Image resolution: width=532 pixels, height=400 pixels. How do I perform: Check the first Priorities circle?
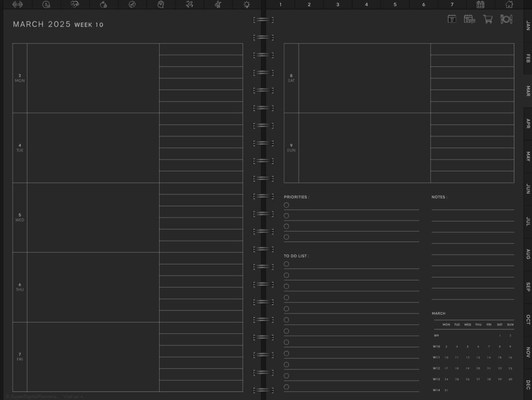tap(286, 205)
